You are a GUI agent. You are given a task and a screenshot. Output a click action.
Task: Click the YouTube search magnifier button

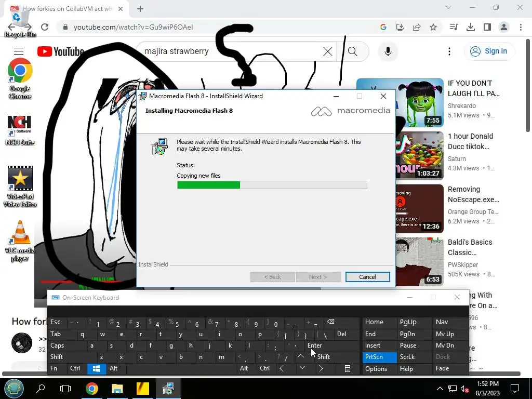(x=353, y=51)
